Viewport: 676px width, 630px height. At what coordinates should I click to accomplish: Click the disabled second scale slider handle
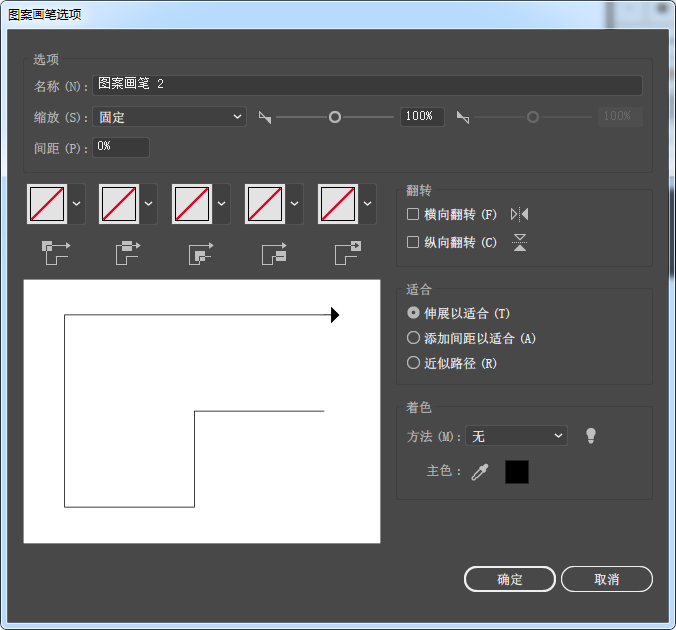(x=533, y=117)
